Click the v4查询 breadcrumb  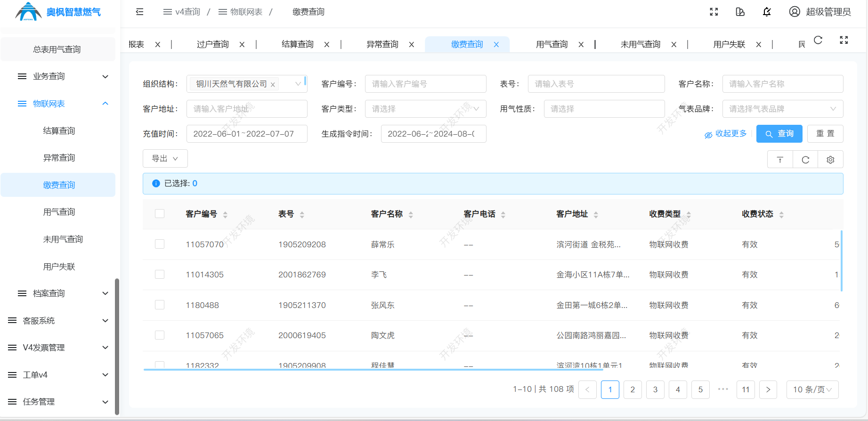coord(182,12)
